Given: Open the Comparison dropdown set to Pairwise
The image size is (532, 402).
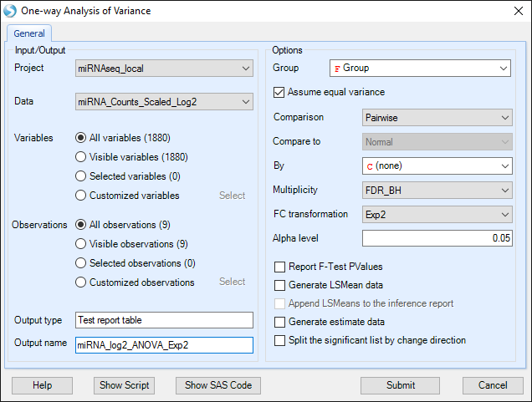Looking at the screenshot, I should pyautogui.click(x=437, y=118).
